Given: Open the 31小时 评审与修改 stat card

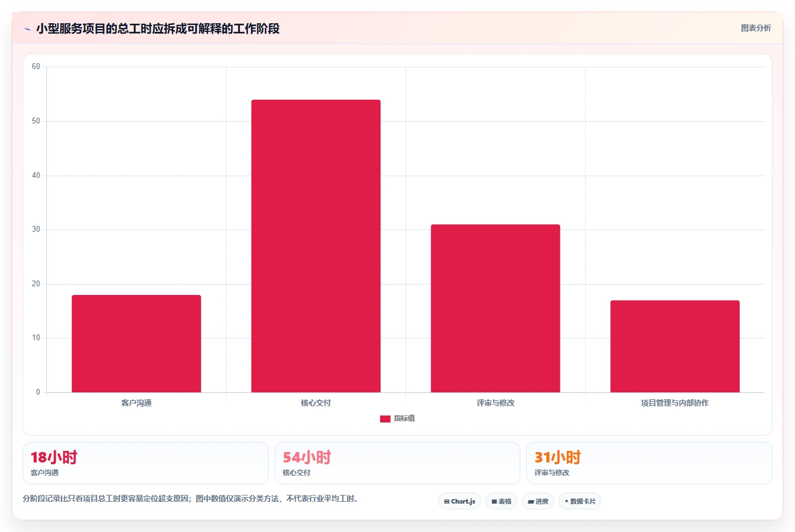Looking at the screenshot, I should point(649,463).
